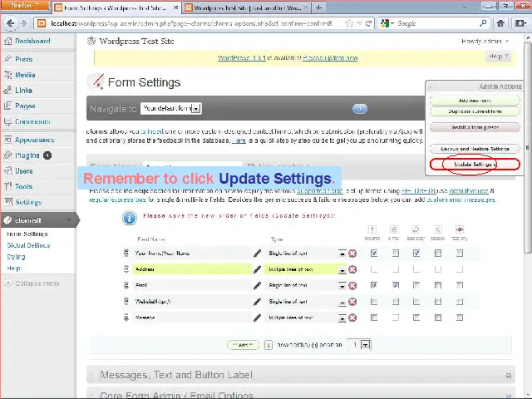Open the Navigate to form dropdown
The width and height of the screenshot is (532, 399).
(x=171, y=109)
